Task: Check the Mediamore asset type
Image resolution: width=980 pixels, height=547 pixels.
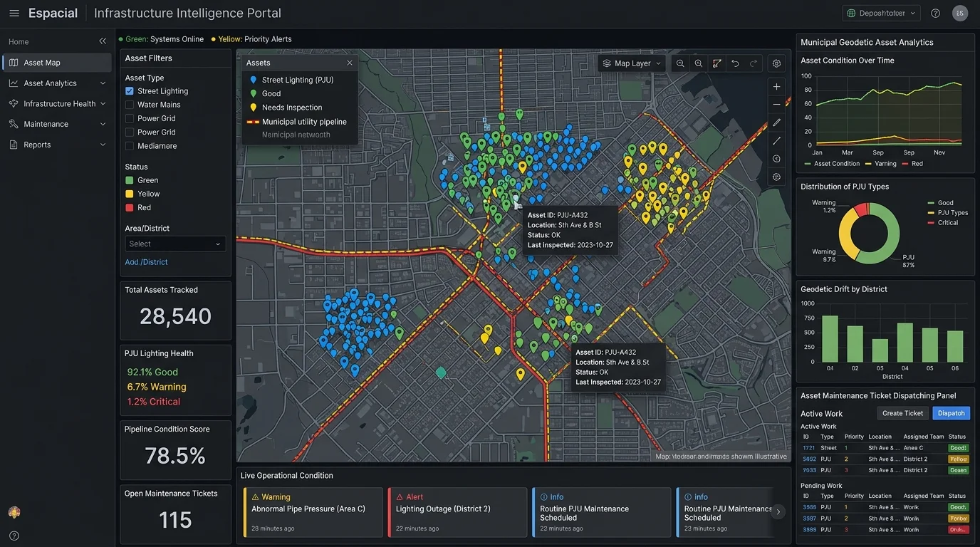Action: [130, 146]
